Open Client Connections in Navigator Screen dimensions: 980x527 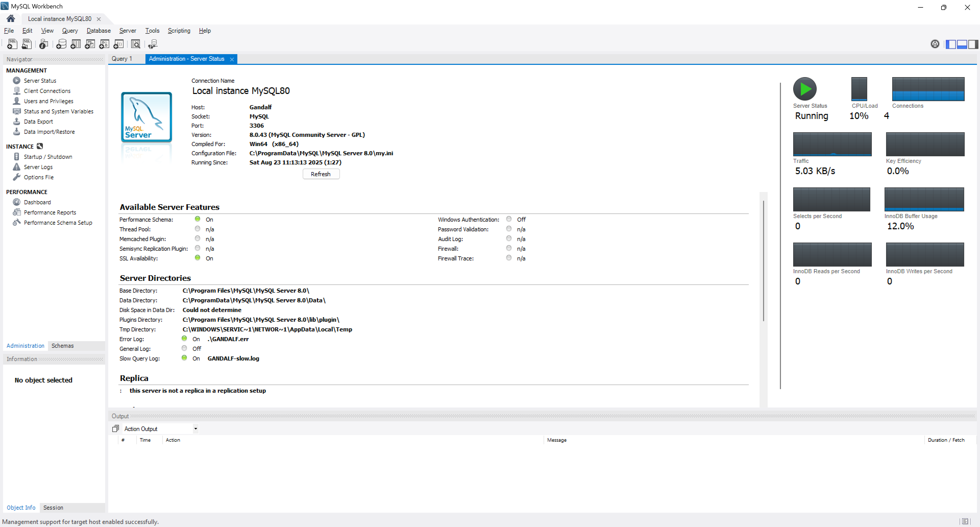coord(47,91)
